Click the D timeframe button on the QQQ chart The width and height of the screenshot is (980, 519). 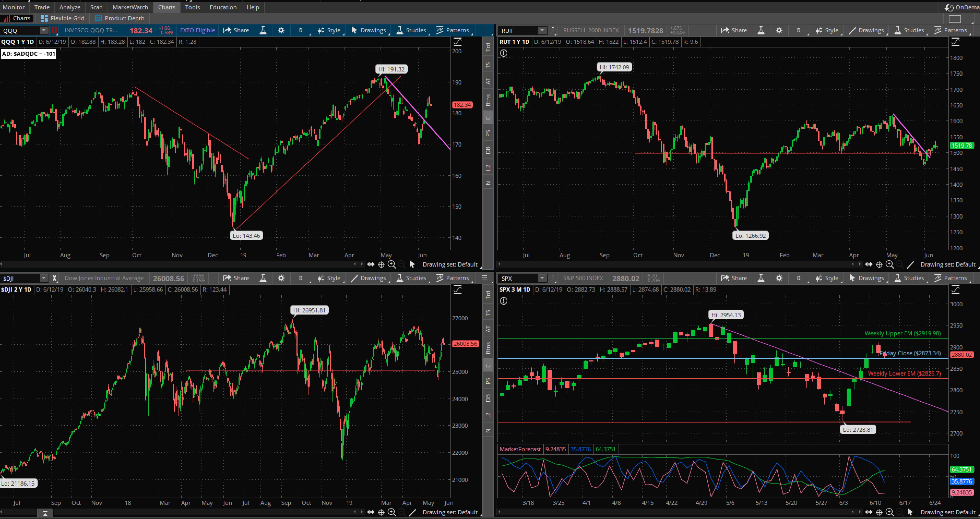301,31
